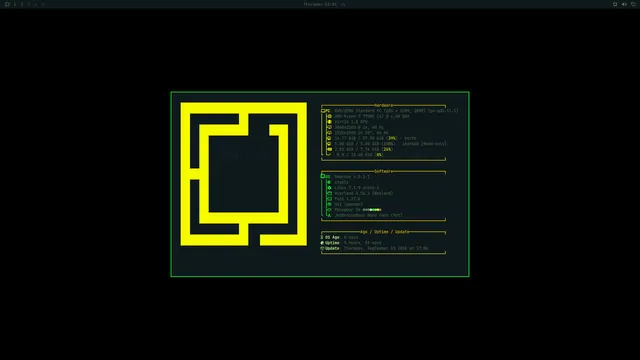Click the Update icon
The width and height of the screenshot is (640, 360).
pyautogui.click(x=322, y=248)
